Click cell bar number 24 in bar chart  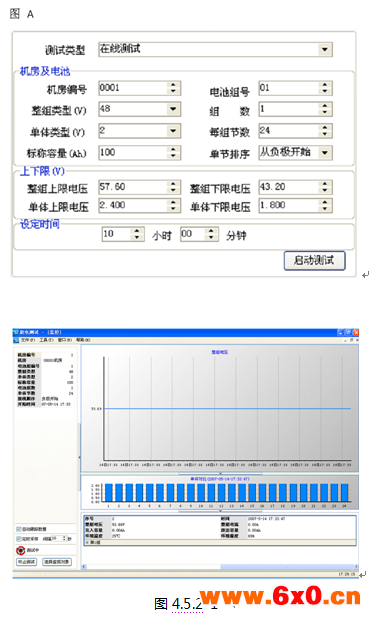pos(344,493)
